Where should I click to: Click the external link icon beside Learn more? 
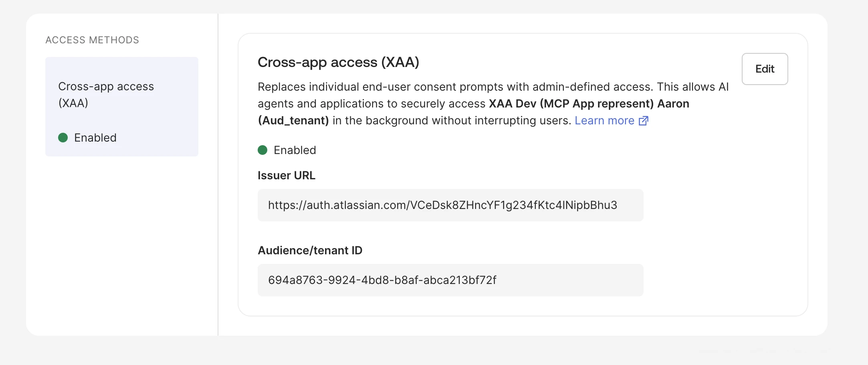(x=643, y=121)
